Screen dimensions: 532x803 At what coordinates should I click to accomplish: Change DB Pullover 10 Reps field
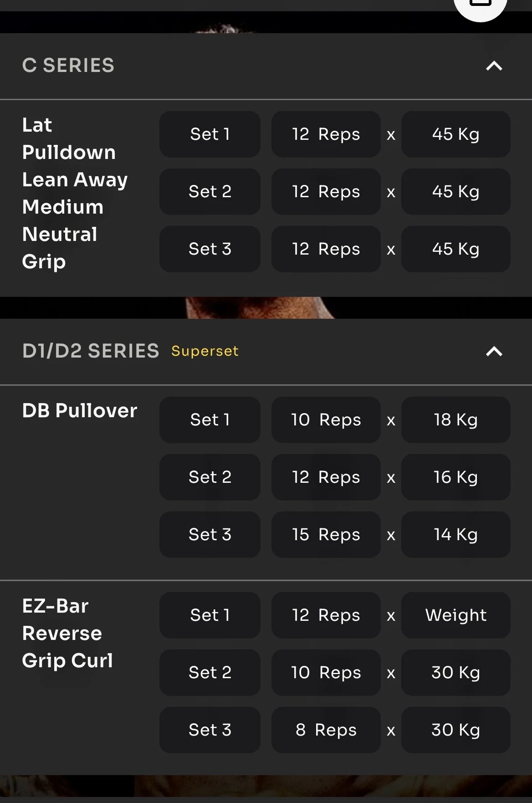[326, 419]
